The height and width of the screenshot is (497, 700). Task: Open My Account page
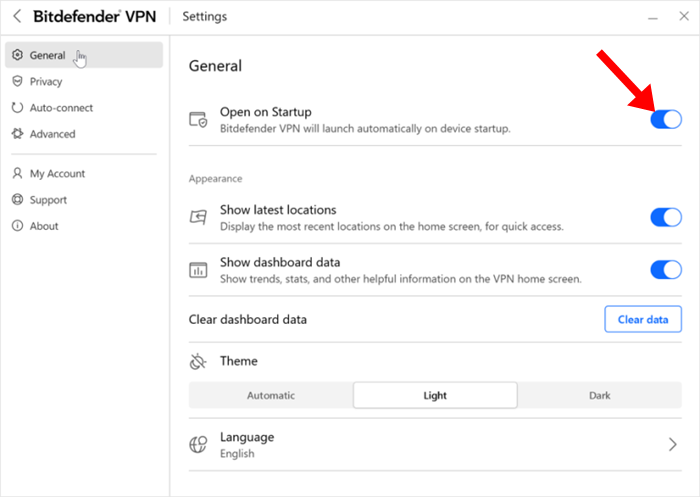(84, 173)
